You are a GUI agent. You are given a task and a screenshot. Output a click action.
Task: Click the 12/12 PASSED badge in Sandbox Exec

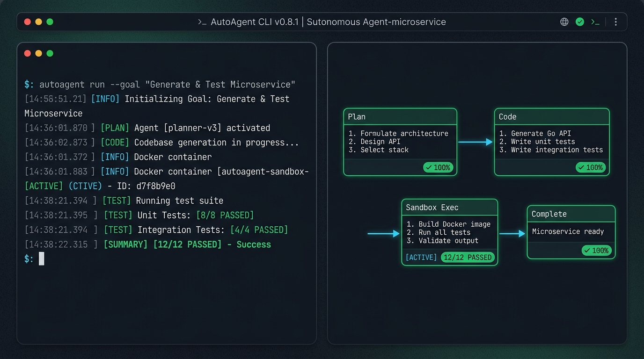(468, 258)
